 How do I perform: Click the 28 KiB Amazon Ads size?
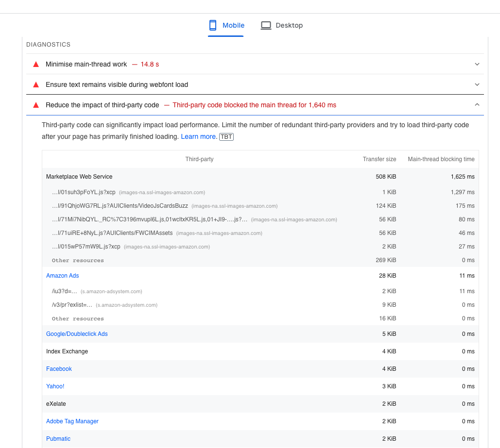pyautogui.click(x=387, y=276)
